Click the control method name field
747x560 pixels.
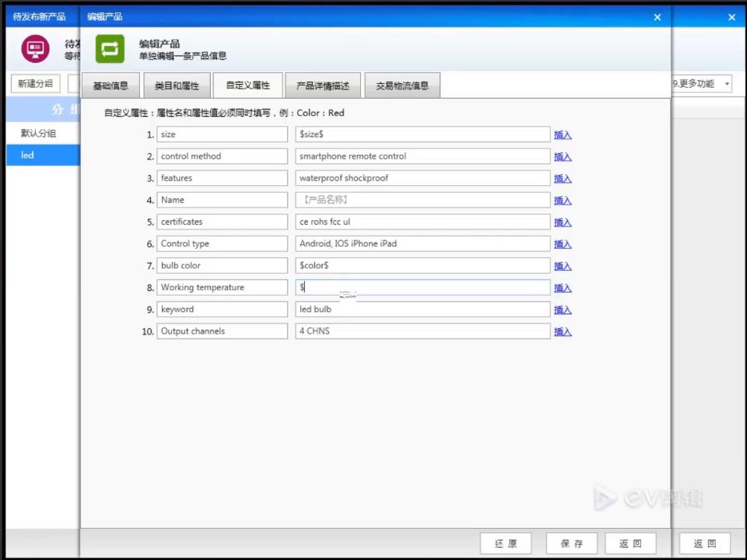(x=222, y=156)
